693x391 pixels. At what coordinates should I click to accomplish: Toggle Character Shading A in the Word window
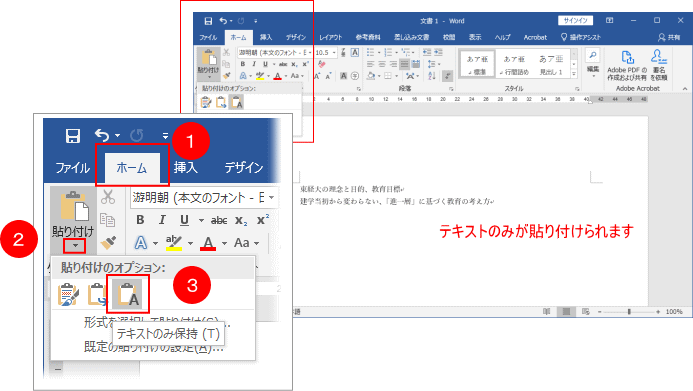point(343,76)
